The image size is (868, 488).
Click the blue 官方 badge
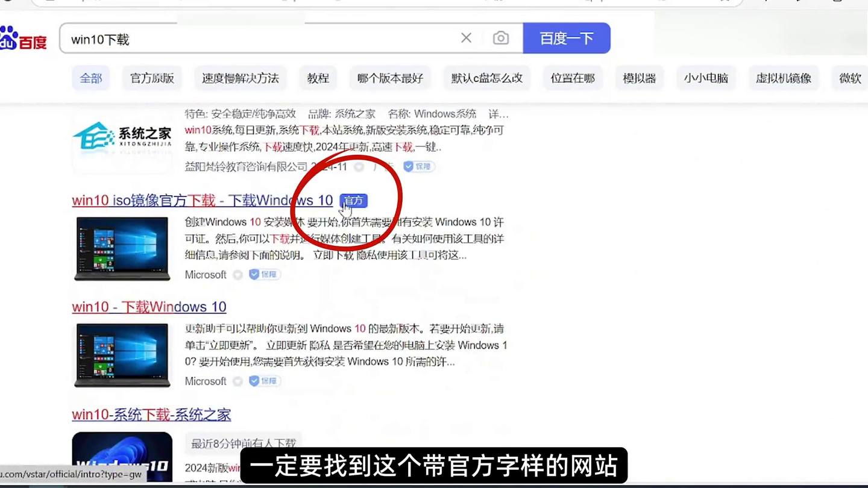pyautogui.click(x=353, y=201)
